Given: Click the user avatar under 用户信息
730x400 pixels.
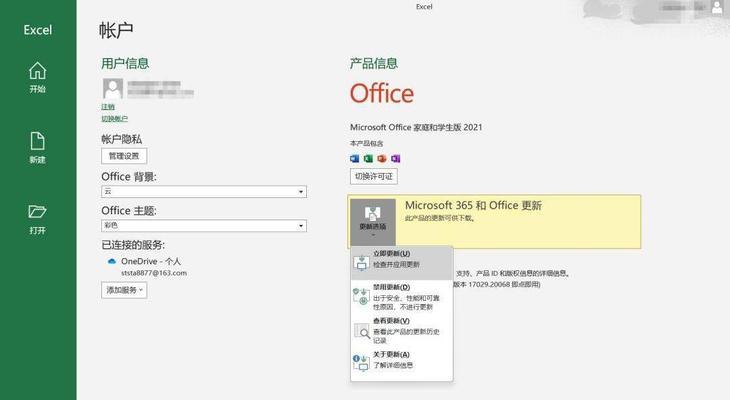Looking at the screenshot, I should tap(113, 88).
